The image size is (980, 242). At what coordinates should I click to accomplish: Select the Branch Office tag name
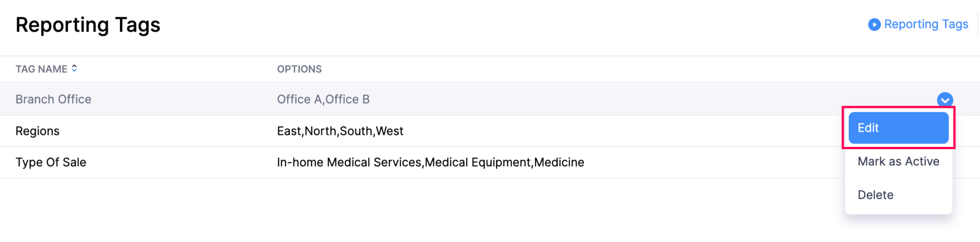click(x=53, y=99)
